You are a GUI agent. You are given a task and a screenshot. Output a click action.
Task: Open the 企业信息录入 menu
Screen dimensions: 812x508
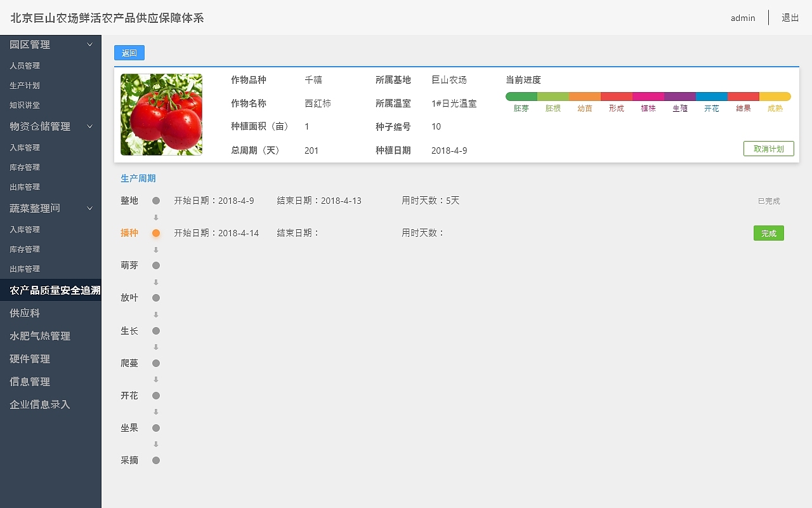40,404
